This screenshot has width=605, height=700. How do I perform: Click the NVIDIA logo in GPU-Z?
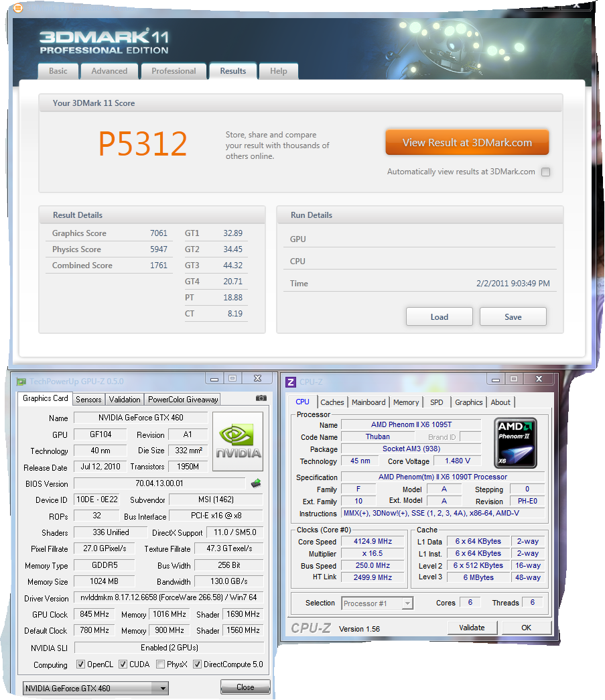click(238, 441)
